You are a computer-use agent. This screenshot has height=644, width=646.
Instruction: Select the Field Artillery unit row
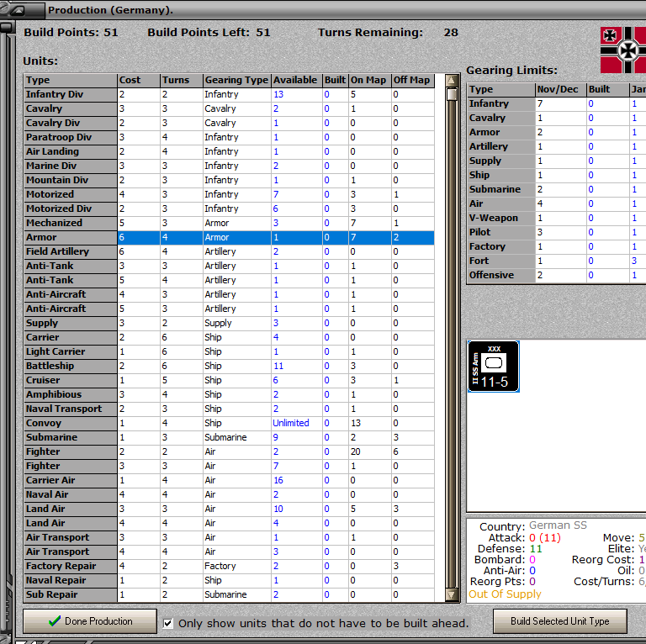pyautogui.click(x=229, y=251)
